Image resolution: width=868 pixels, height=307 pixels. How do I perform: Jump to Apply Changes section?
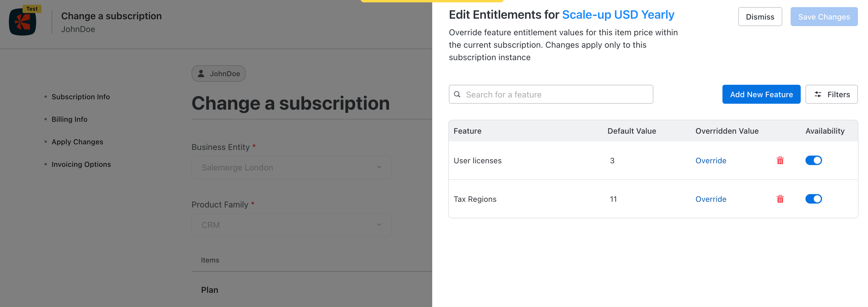coord(77,142)
